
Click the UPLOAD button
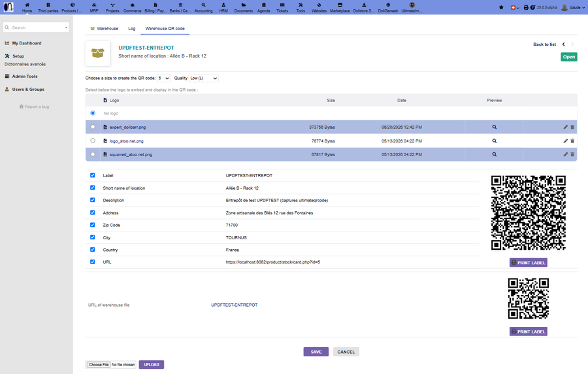click(151, 365)
